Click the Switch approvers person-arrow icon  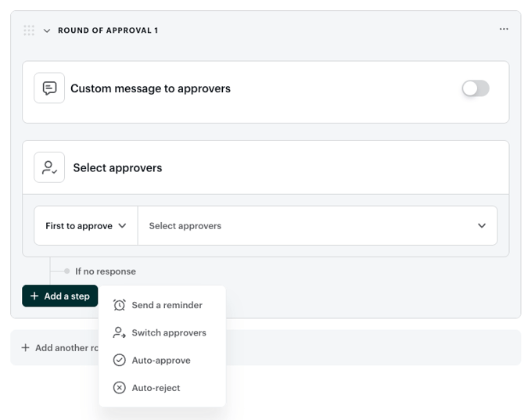point(120,332)
